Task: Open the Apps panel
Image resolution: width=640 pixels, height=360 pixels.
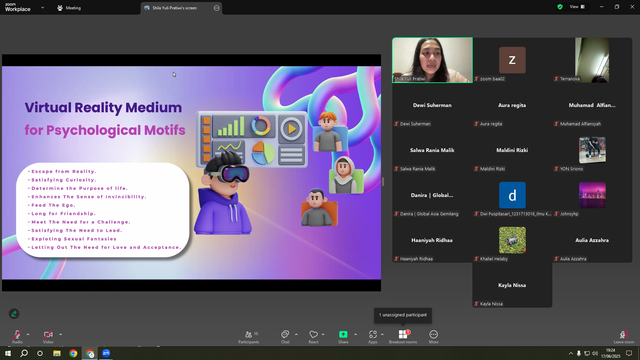Action: tap(373, 337)
